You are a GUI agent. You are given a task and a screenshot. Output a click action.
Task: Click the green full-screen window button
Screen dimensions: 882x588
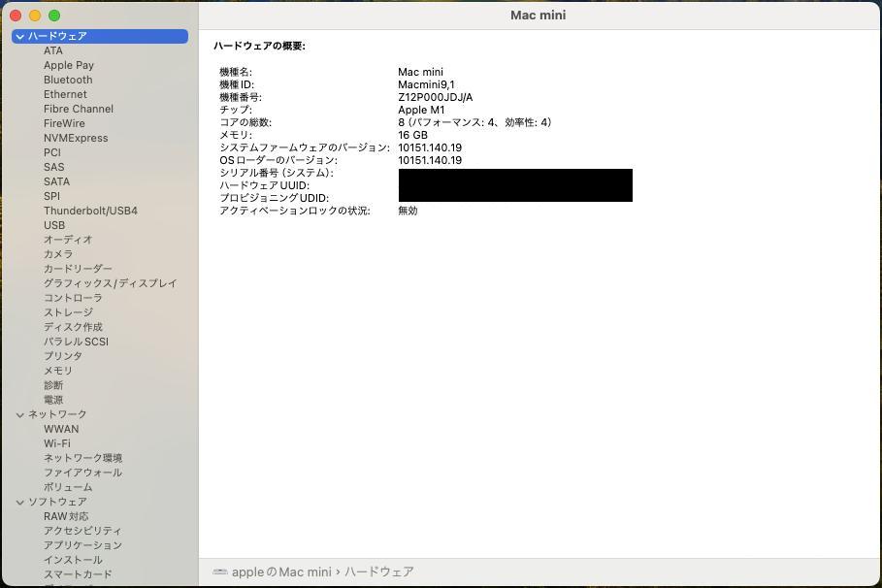tap(54, 16)
